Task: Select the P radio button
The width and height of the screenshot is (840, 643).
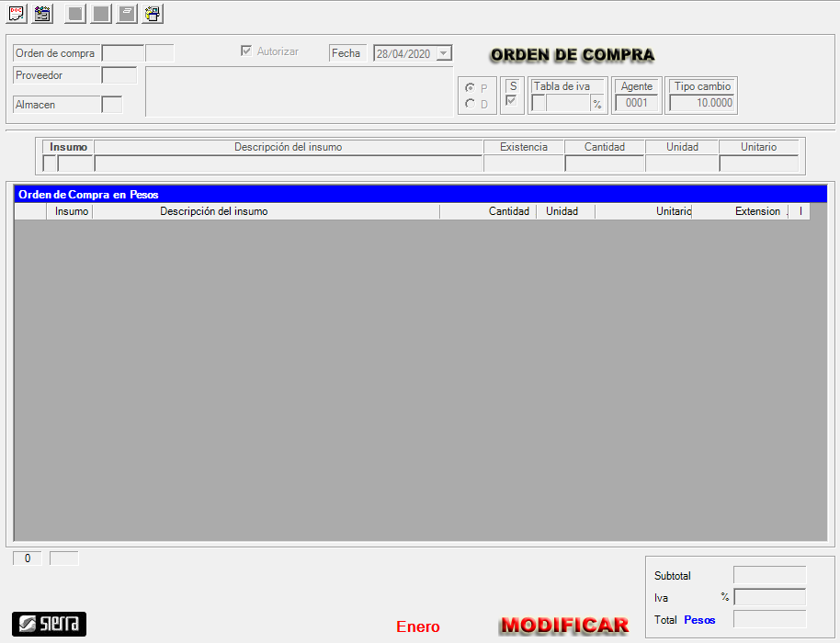Action: (471, 88)
